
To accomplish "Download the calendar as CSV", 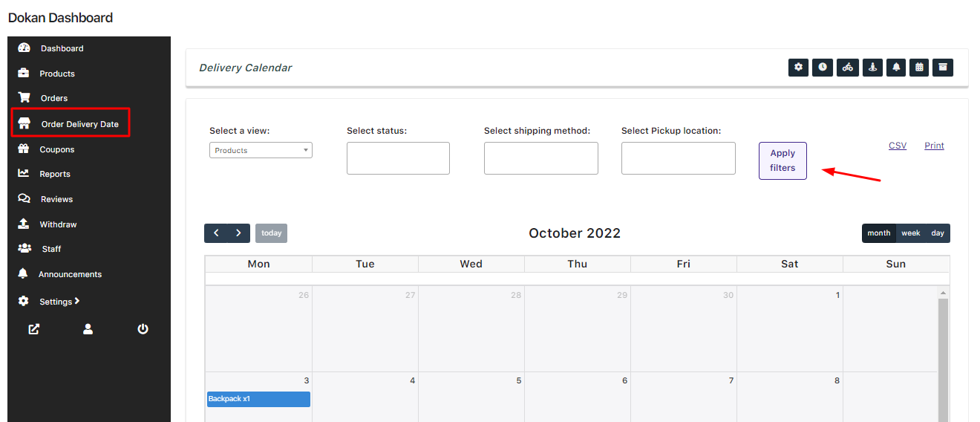I will click(x=898, y=146).
